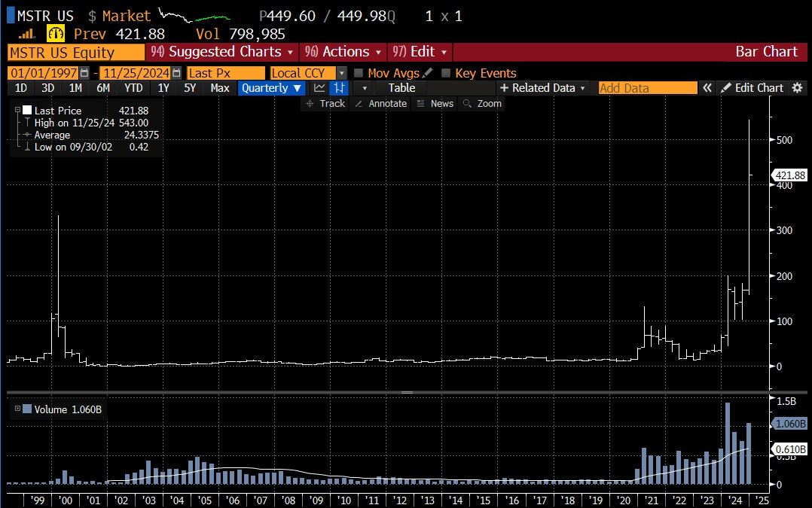Viewport: 812px width, 508px height.
Task: Open the Suggested Charts dropdown
Action: (222, 52)
